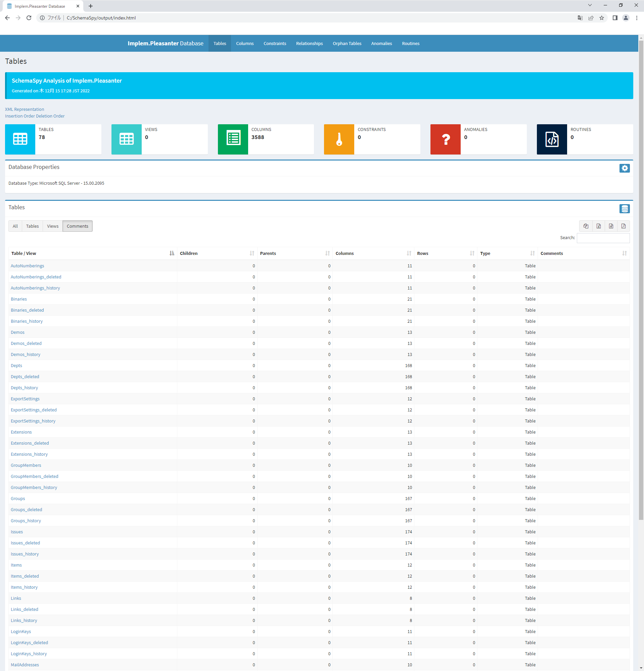Click the blue TABLES grid tile icon
Screen dimensions: 644x671
20,139
